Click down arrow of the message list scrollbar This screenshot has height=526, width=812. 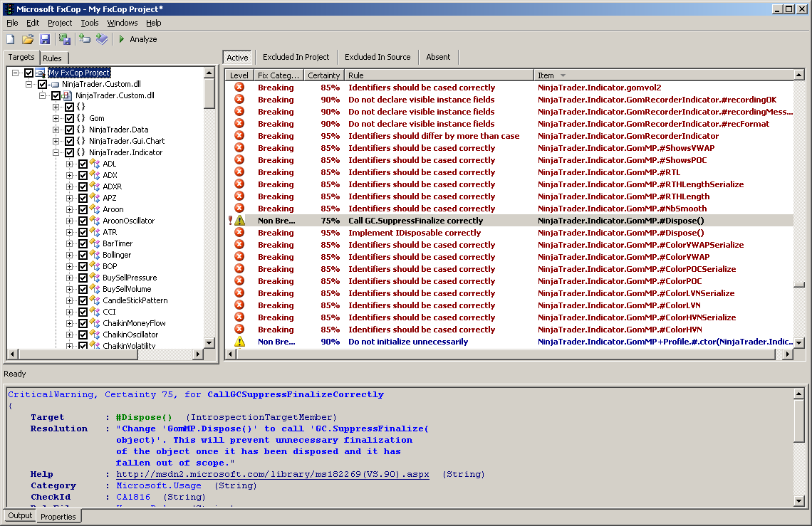(799, 343)
